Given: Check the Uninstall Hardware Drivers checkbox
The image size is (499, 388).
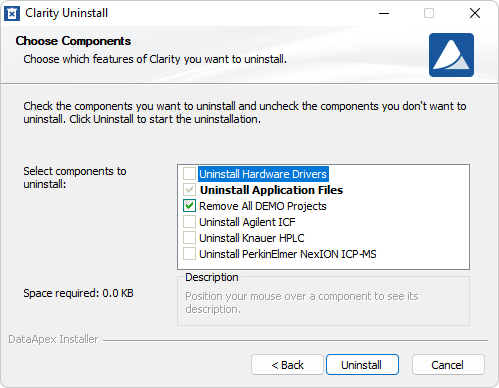Looking at the screenshot, I should click(189, 174).
